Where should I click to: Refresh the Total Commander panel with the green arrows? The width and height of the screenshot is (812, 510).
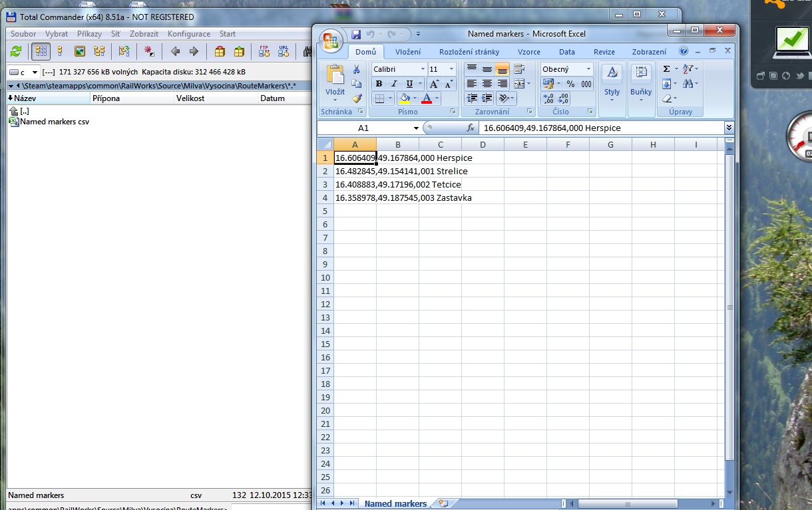tap(16, 51)
